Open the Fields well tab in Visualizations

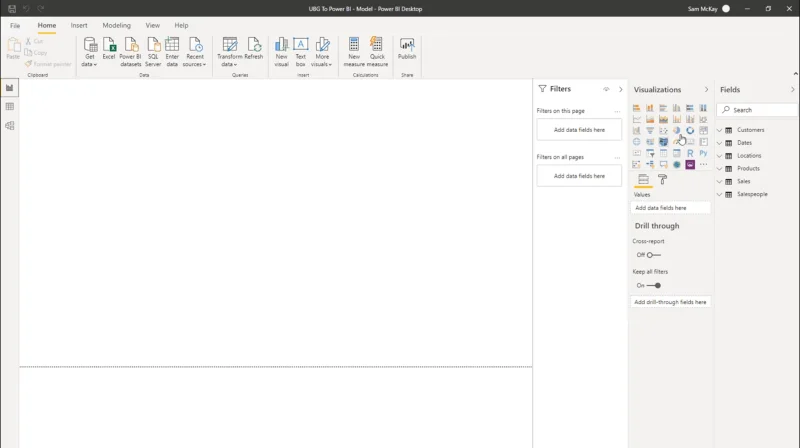click(x=643, y=179)
